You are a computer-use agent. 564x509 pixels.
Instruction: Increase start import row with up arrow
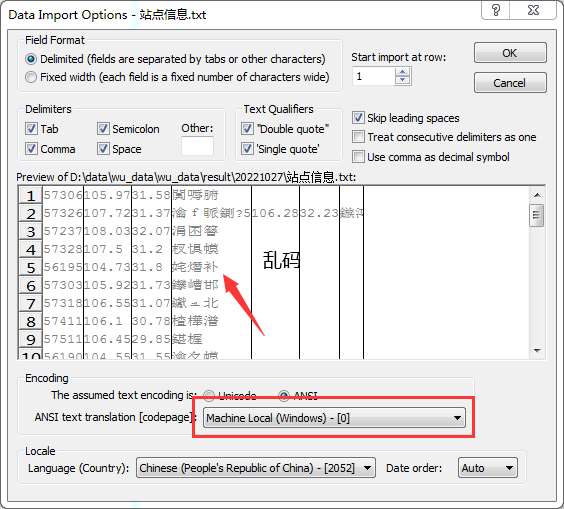click(402, 72)
